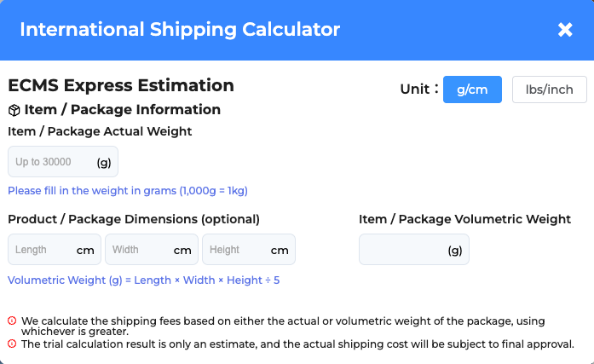Click warning icon beside trial calculation note
This screenshot has height=364, width=594.
(x=12, y=344)
